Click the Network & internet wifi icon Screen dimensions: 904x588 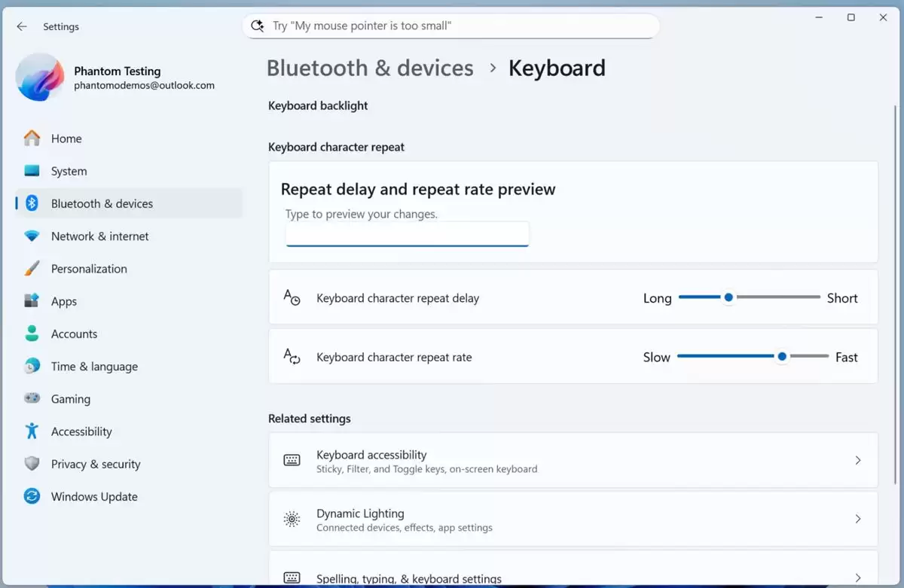point(32,236)
